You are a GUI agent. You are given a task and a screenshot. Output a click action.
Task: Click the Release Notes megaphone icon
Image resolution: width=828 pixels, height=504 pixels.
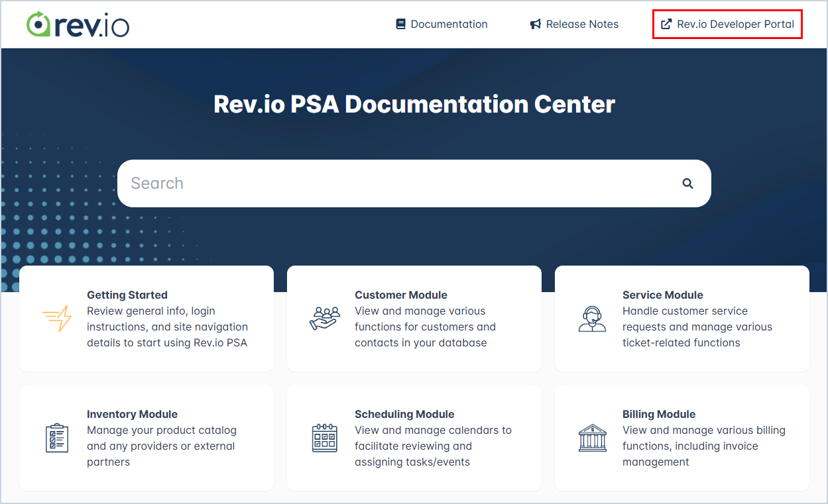pos(536,25)
